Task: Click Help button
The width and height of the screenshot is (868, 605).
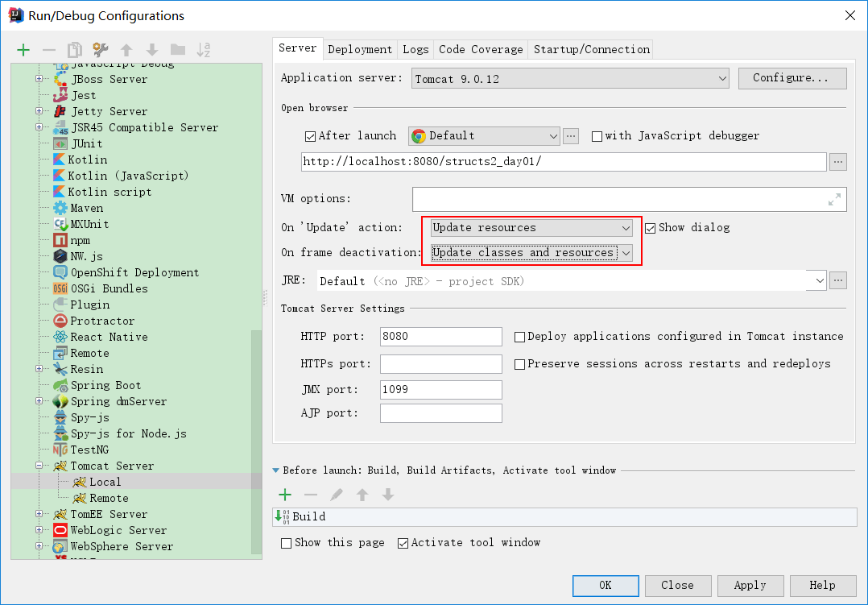Action: [823, 585]
